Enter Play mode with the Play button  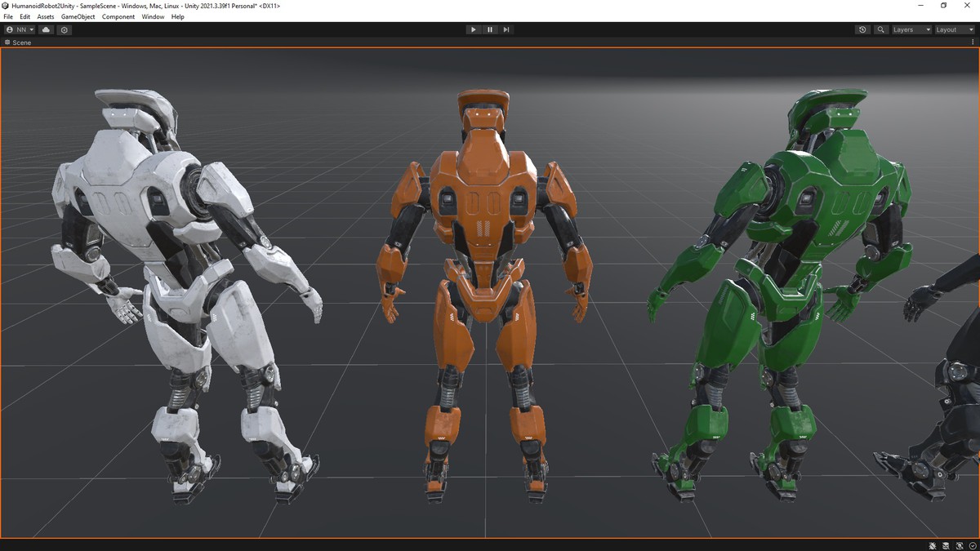pos(474,29)
